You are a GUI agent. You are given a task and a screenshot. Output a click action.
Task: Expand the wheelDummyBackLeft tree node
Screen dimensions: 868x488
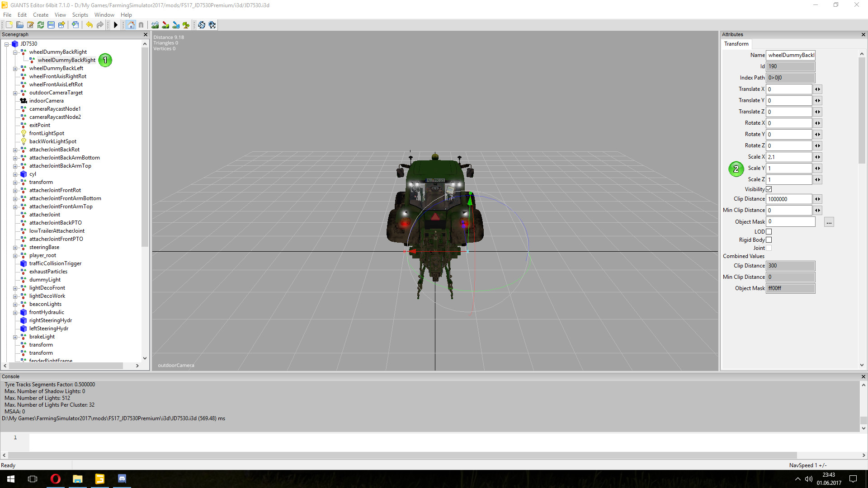(15, 69)
